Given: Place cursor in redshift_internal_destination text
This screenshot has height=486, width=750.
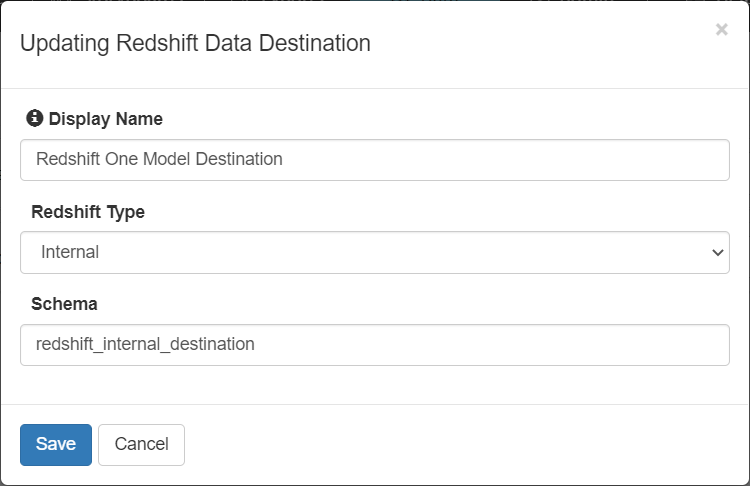Looking at the screenshot, I should pyautogui.click(x=145, y=344).
